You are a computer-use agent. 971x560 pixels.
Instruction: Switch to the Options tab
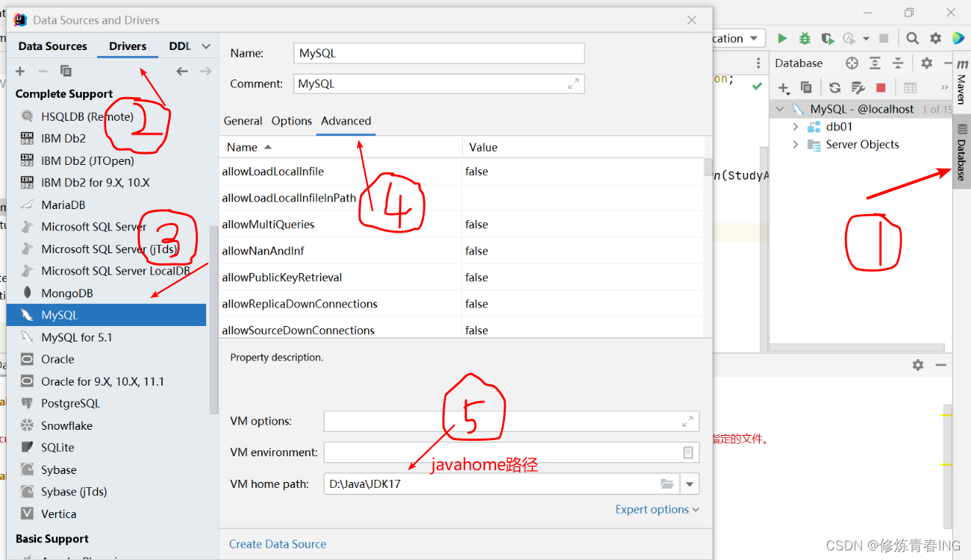292,121
